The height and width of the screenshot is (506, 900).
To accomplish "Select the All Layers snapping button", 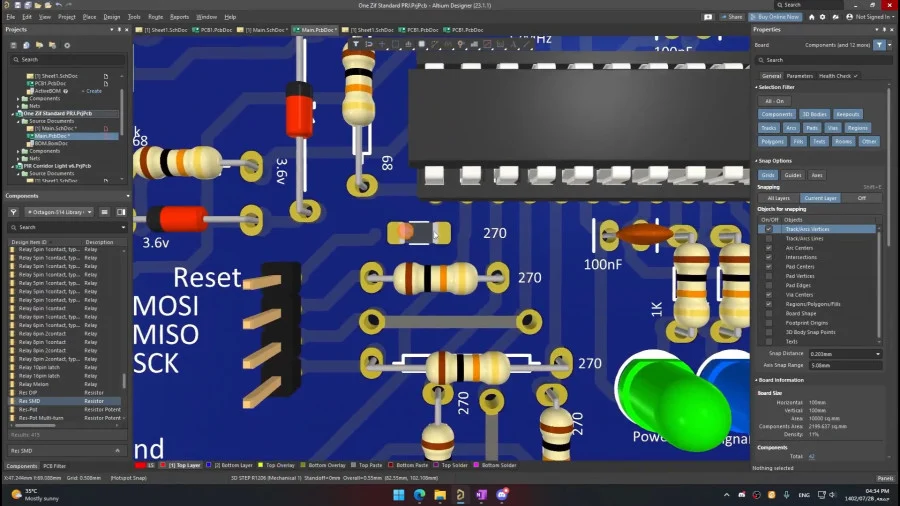I will tap(779, 198).
